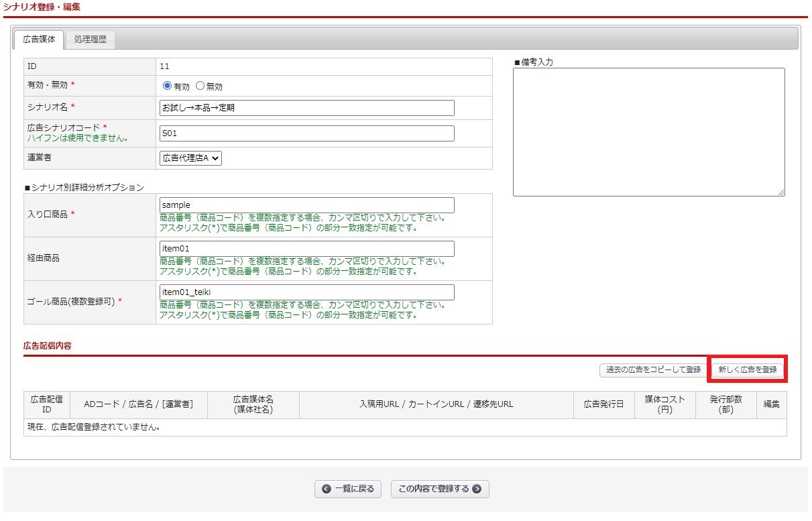Click the 広告配信ID column header
The height and width of the screenshot is (521, 812).
coord(46,404)
